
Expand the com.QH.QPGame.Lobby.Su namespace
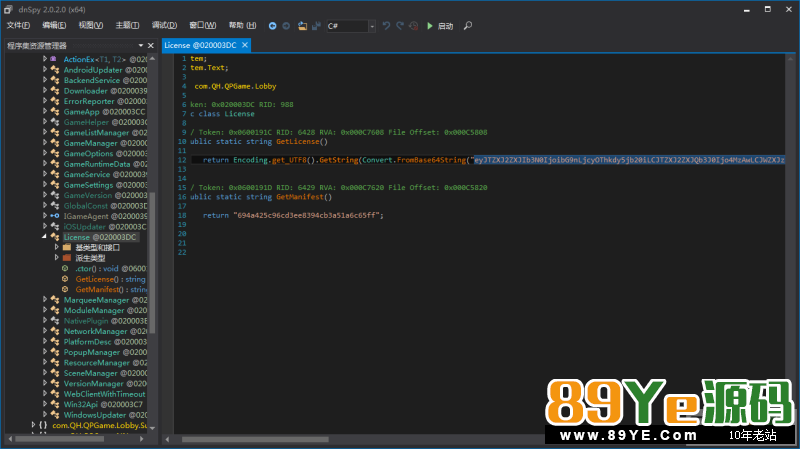coord(33,425)
